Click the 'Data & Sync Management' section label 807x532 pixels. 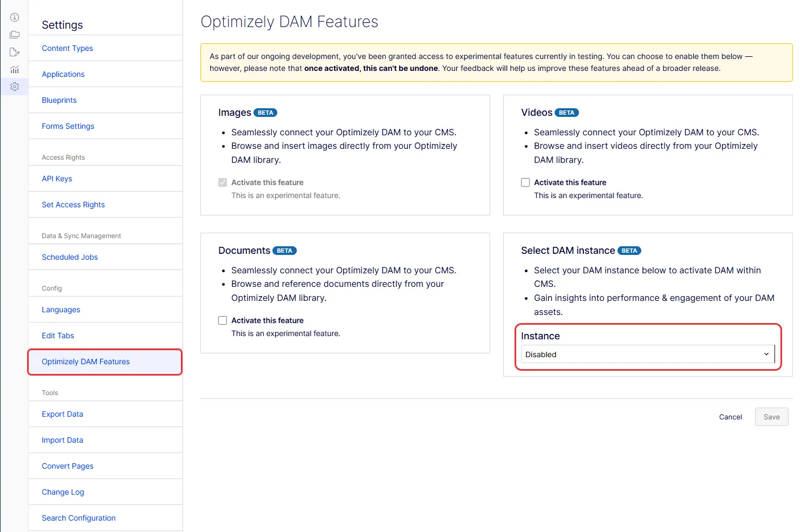coord(81,236)
